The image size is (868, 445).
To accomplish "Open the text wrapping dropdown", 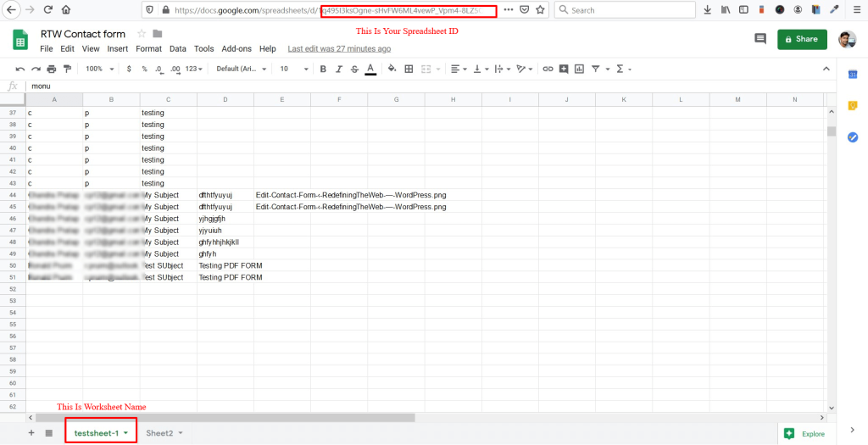I will pos(502,70).
